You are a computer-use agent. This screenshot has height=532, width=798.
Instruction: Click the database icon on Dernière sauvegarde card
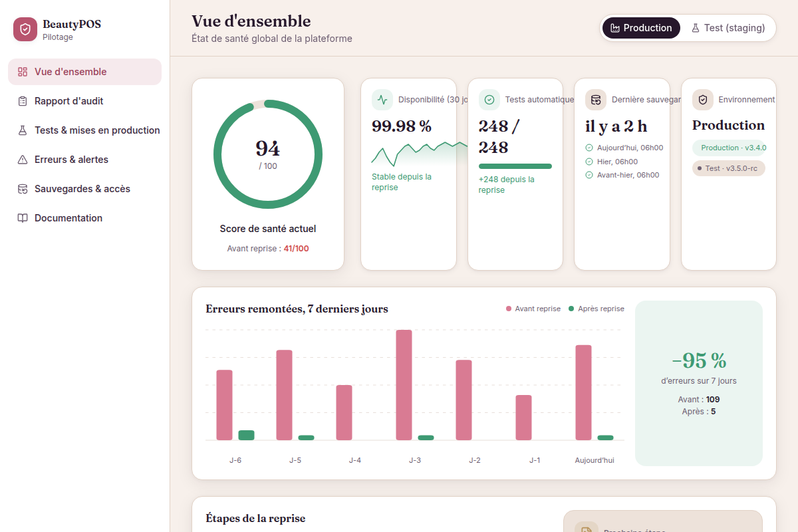(596, 100)
